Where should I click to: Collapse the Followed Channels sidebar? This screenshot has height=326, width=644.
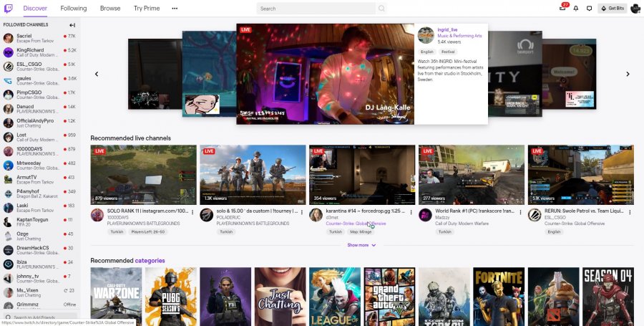(72, 25)
